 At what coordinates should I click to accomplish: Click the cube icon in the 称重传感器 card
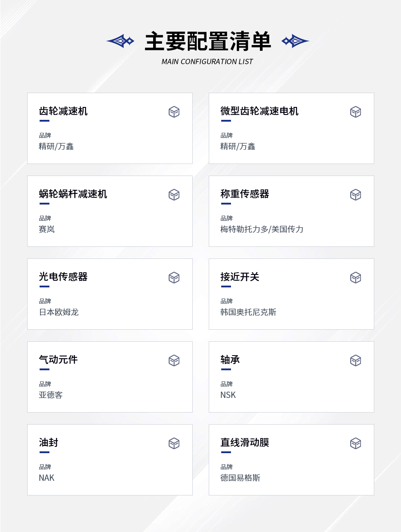pos(356,195)
